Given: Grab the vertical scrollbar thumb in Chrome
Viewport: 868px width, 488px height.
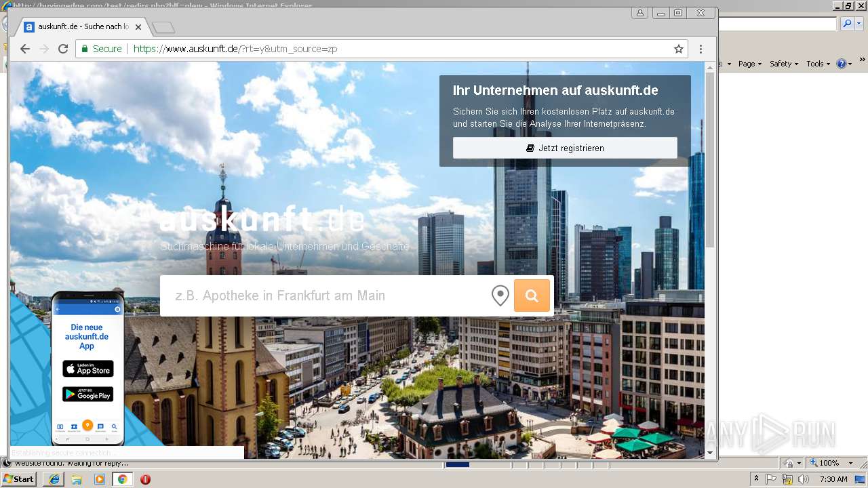Looking at the screenshot, I should pyautogui.click(x=710, y=159).
